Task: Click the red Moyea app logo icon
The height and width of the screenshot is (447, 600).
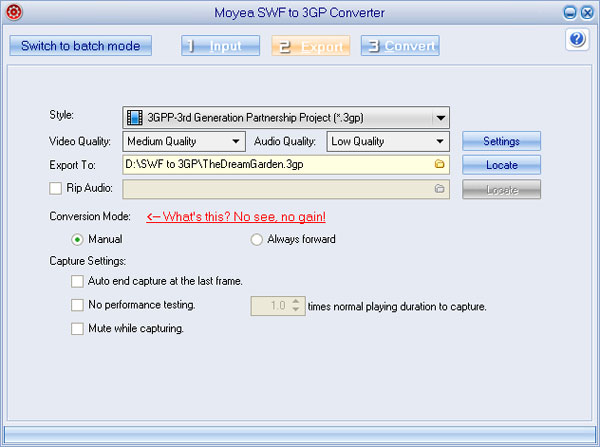Action: pyautogui.click(x=14, y=12)
